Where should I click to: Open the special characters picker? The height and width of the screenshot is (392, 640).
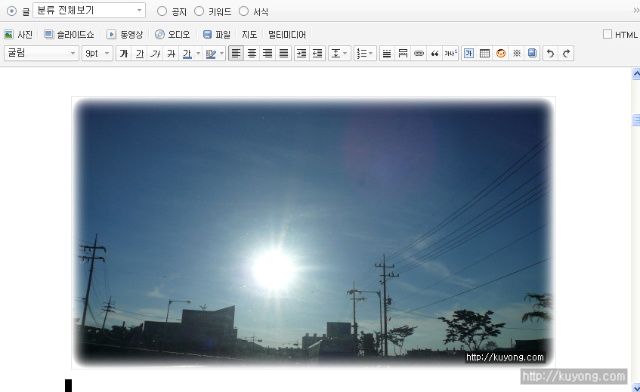point(517,53)
